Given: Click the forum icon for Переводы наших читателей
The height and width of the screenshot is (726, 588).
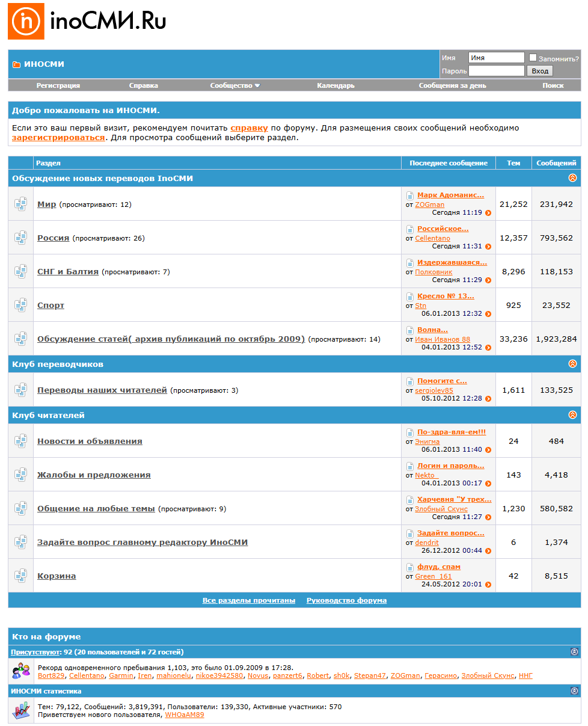Looking at the screenshot, I should [21, 390].
